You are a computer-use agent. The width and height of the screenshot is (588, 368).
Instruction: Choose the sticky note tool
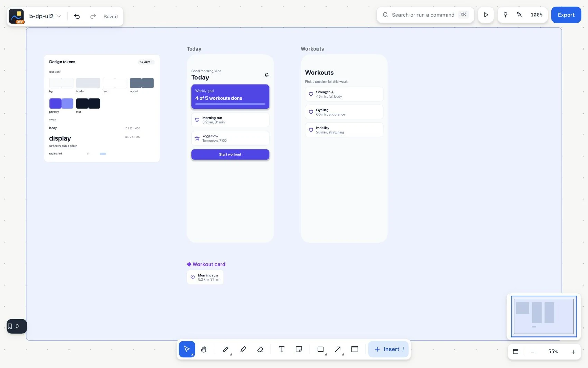coord(299,349)
